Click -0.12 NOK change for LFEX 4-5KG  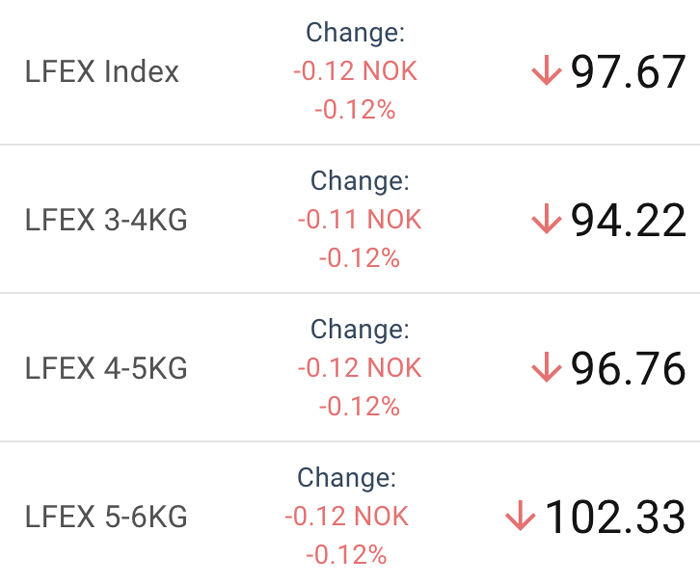click(360, 368)
